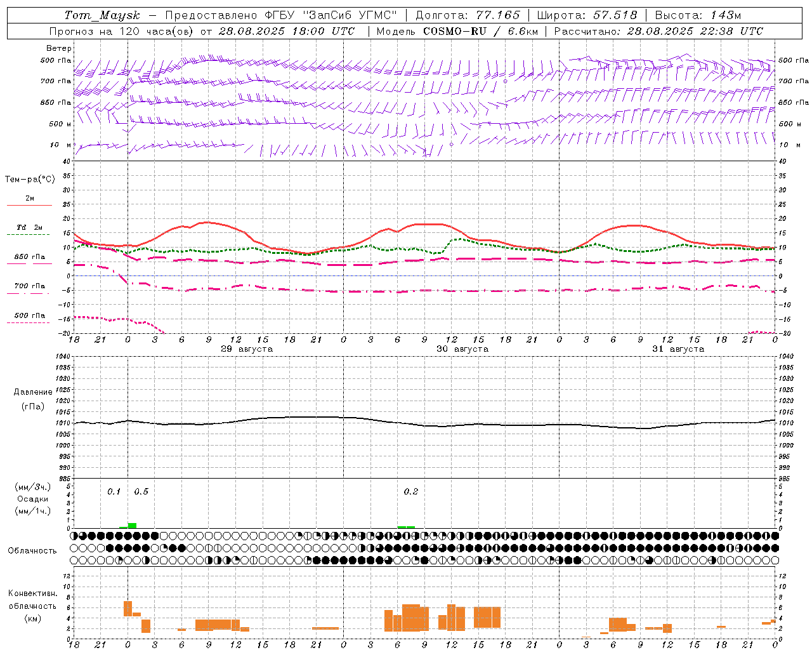
Task: Click the "(мм/1ч.)" units label
Action: click(33, 511)
